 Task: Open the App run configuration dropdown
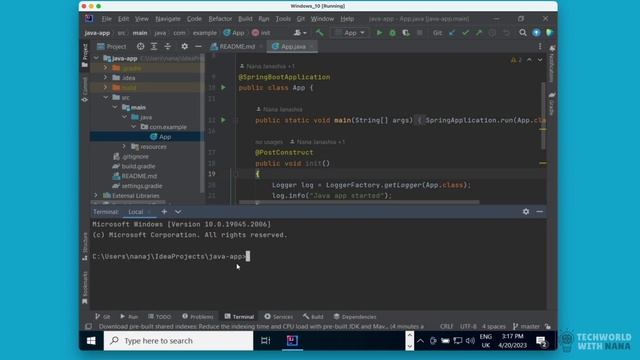tap(350, 33)
